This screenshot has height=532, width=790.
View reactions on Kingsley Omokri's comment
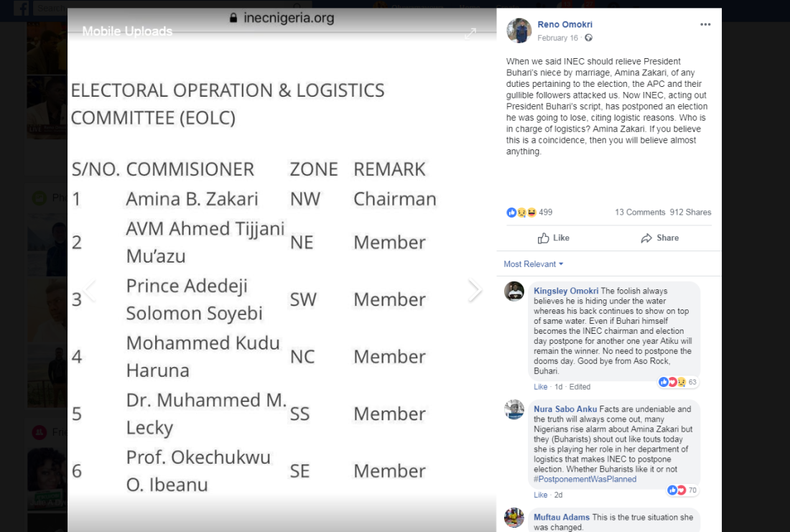click(x=678, y=382)
